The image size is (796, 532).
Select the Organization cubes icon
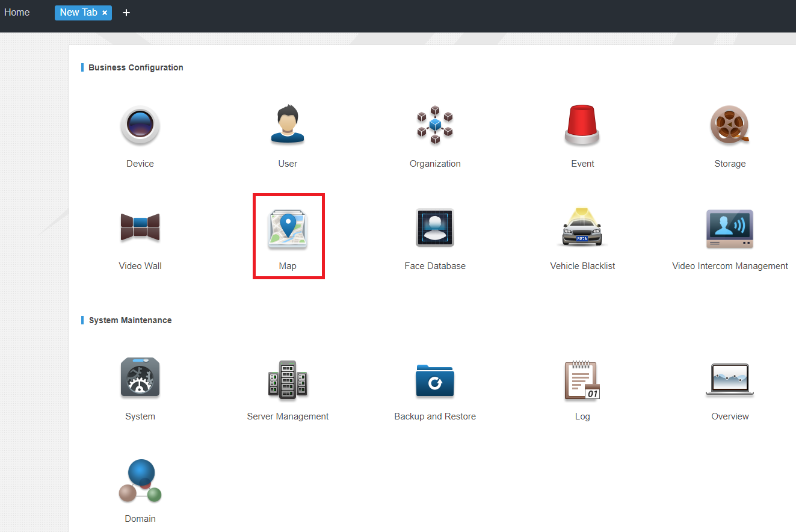coord(435,125)
